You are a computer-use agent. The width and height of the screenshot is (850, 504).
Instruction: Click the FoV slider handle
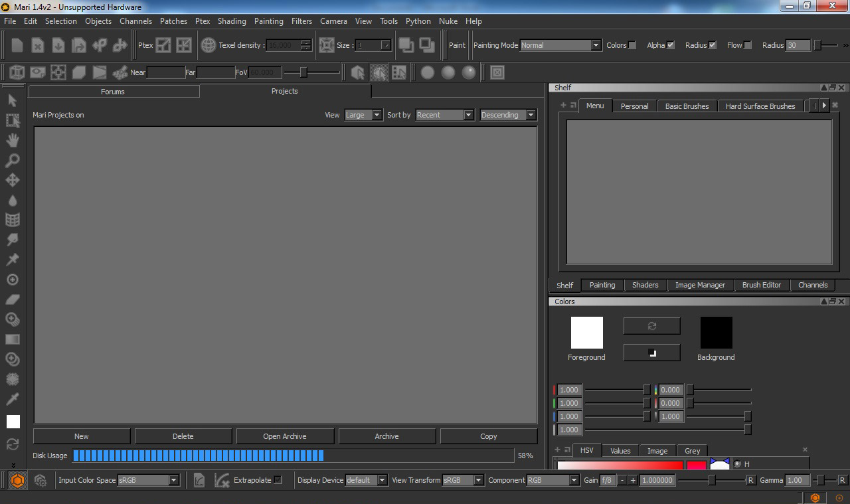pyautogui.click(x=303, y=72)
